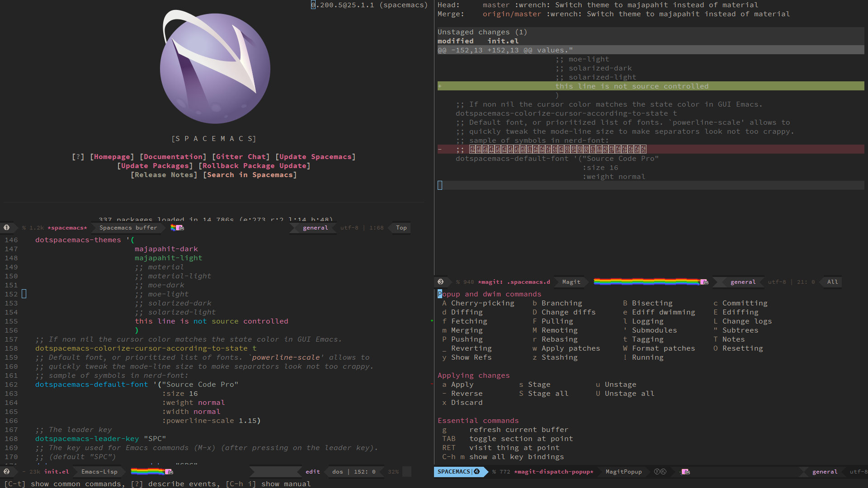Click Discard command
Image resolution: width=868 pixels, height=488 pixels.
(462, 403)
